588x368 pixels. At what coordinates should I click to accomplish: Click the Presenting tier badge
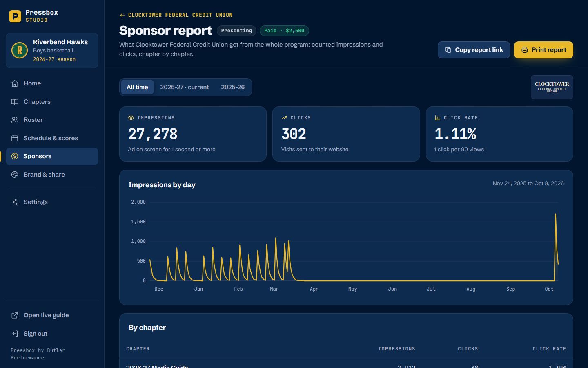coord(236,31)
